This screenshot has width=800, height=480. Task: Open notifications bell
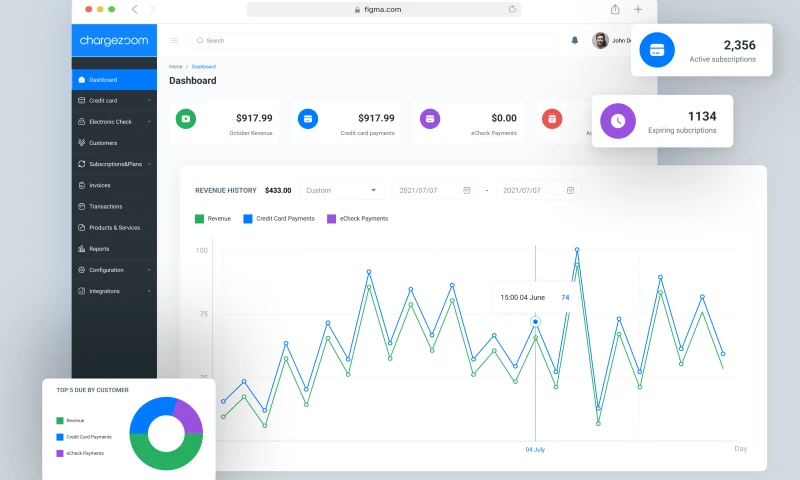click(574, 40)
